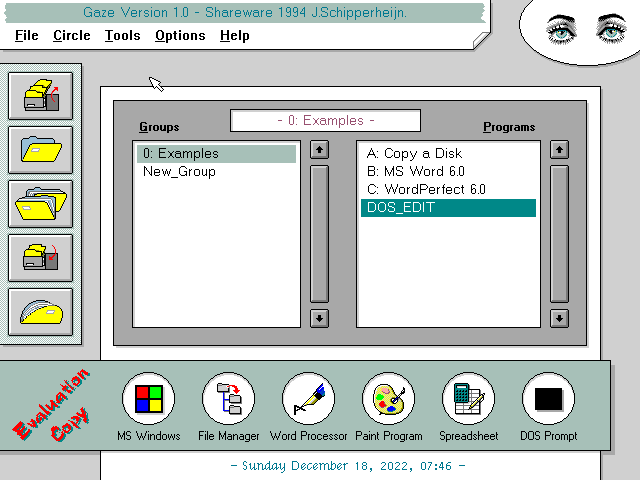Click the single open yellow folder icon
Image resolution: width=640 pixels, height=480 pixels.
tap(40, 150)
